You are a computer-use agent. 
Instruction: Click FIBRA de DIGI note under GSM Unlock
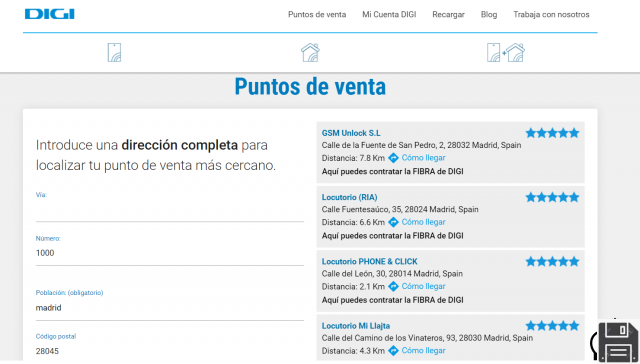click(x=393, y=172)
